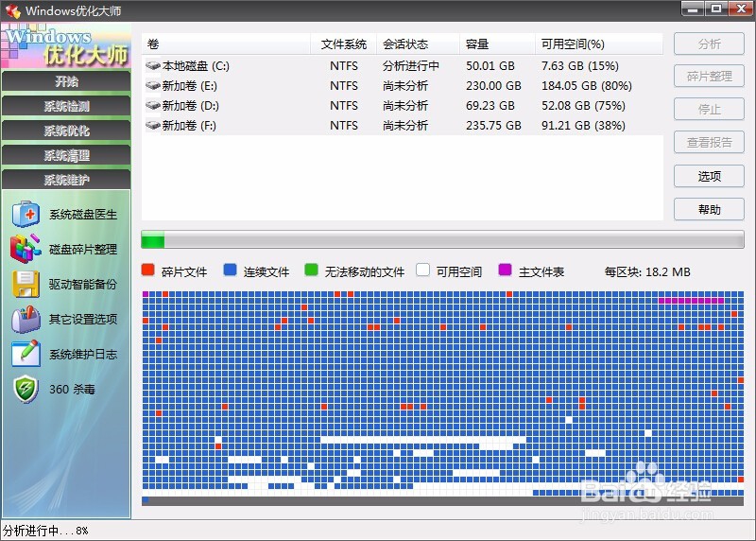Screen dimensions: 756x541
Task: Open the 系统清理 sidebar section
Action: [66, 155]
